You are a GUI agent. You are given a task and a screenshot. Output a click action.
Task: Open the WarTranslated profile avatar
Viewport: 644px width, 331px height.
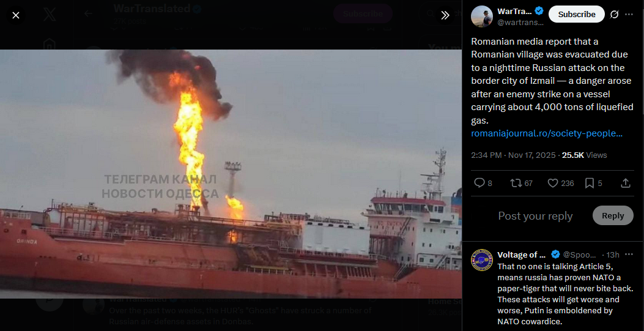482,17
